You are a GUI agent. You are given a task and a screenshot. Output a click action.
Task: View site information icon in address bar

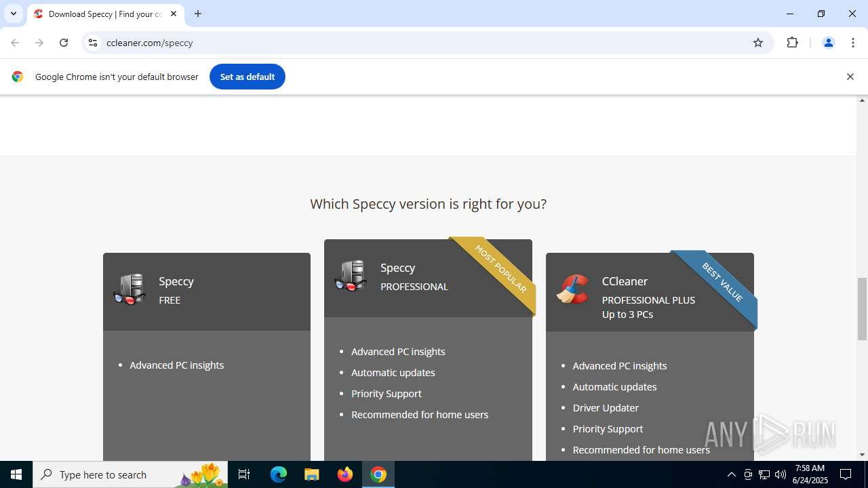tap(93, 43)
